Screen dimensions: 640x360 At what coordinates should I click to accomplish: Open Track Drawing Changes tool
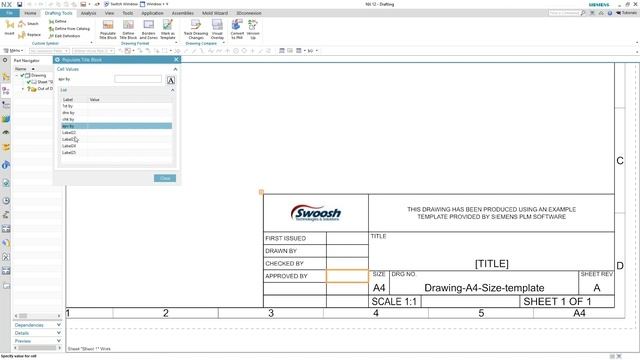196,29
